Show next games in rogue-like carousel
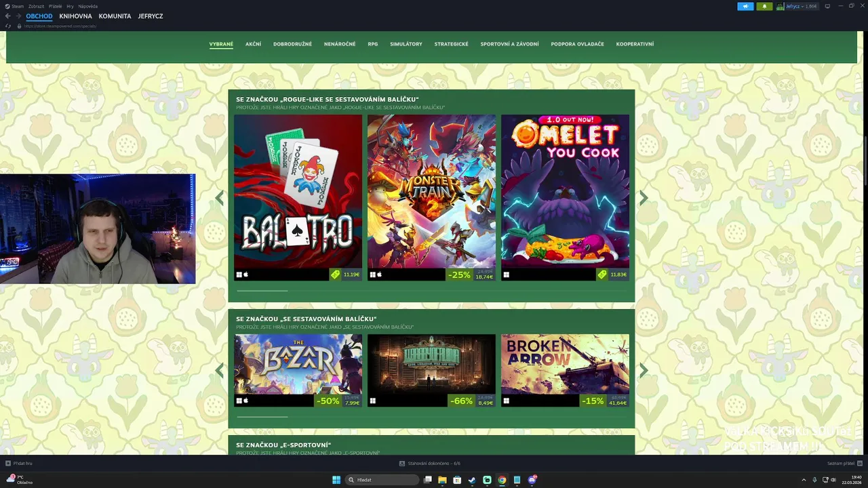 [x=644, y=198]
